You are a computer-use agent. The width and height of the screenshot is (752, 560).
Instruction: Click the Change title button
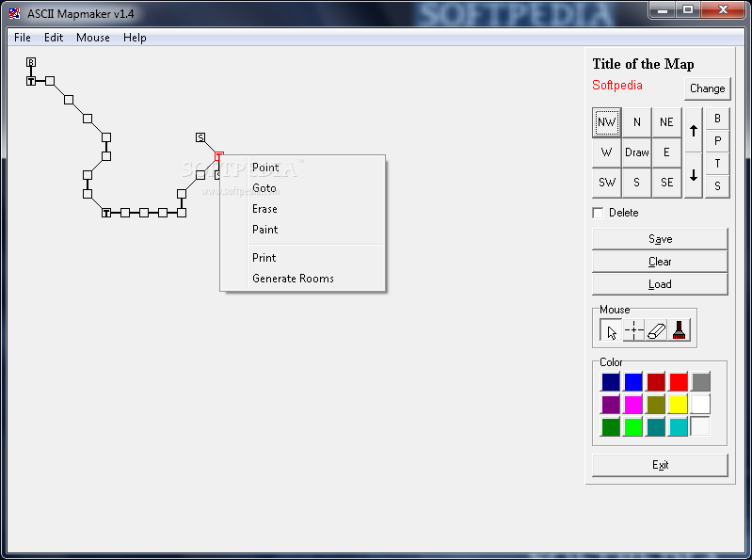coord(708,88)
